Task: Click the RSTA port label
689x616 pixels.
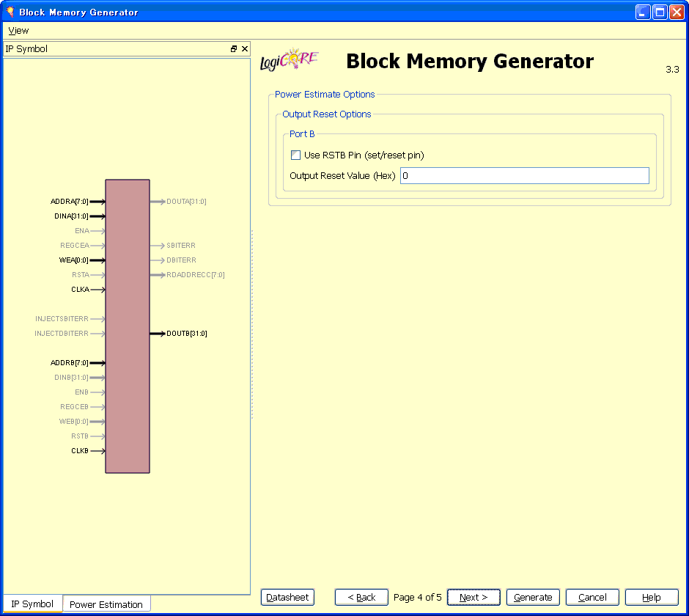Action: [81, 275]
